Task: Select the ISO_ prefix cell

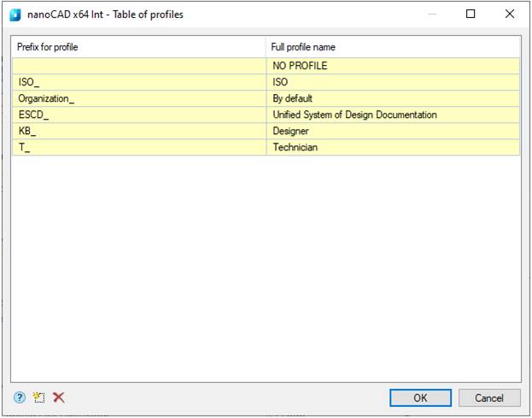Action: pyautogui.click(x=139, y=82)
